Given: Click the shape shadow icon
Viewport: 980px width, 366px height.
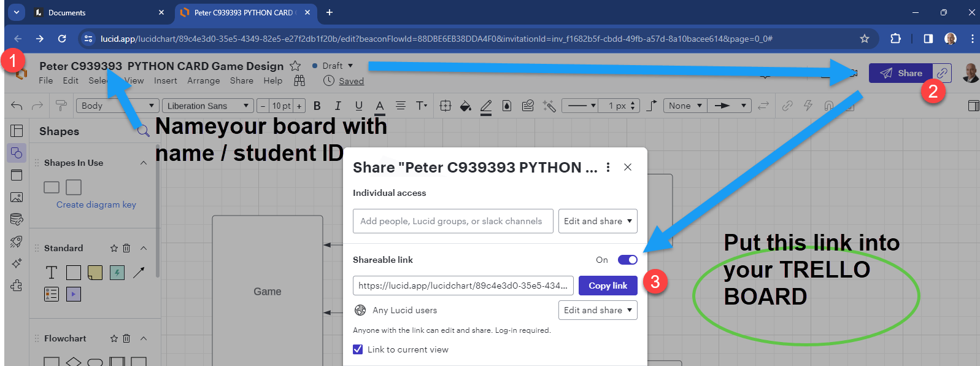Looking at the screenshot, I should coord(507,106).
